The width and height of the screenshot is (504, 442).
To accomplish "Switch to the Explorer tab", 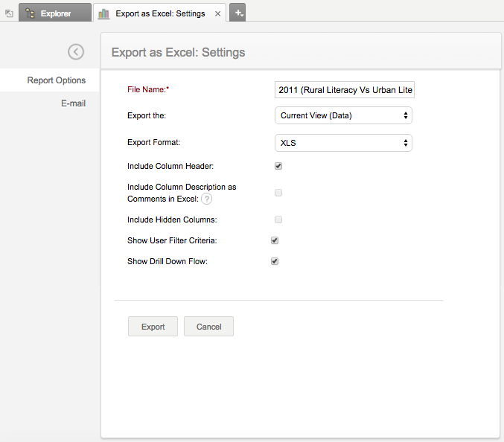I will click(x=55, y=13).
